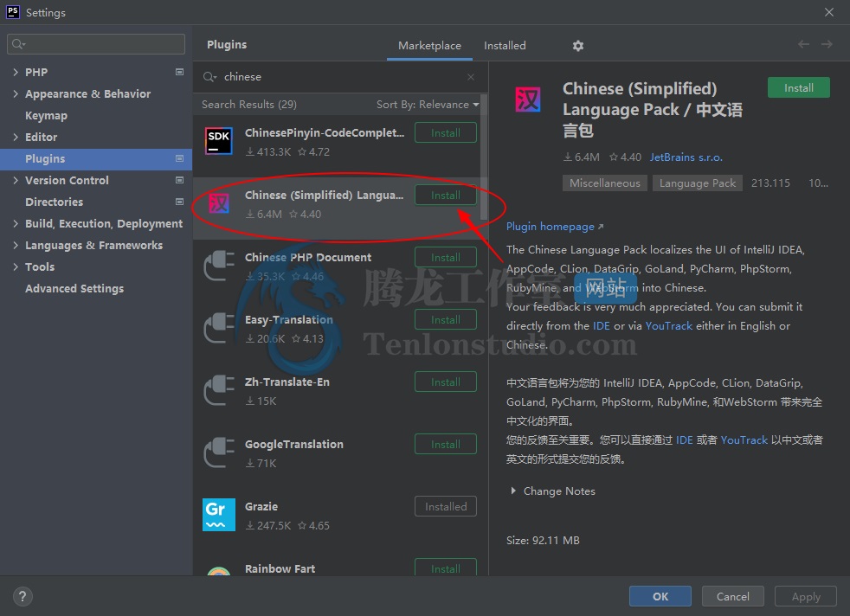This screenshot has height=616, width=850.
Task: Install Chinese (Simplified) Language pack from list
Action: coord(446,195)
